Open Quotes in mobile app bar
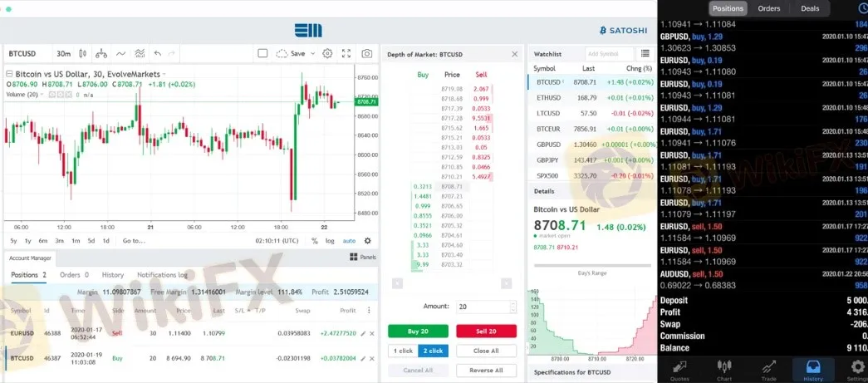 click(679, 370)
